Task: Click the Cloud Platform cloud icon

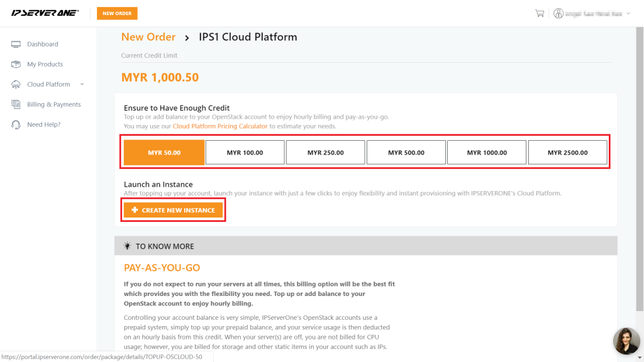Action: pos(16,84)
